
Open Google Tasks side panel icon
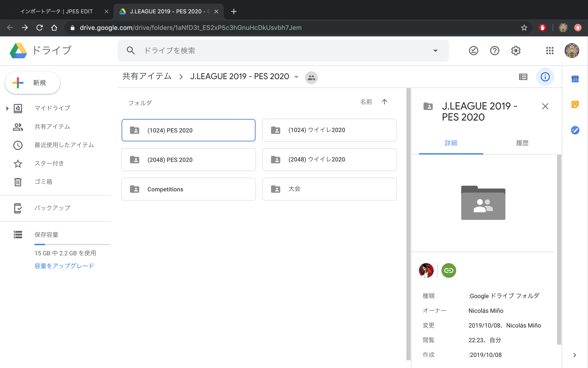tap(575, 130)
